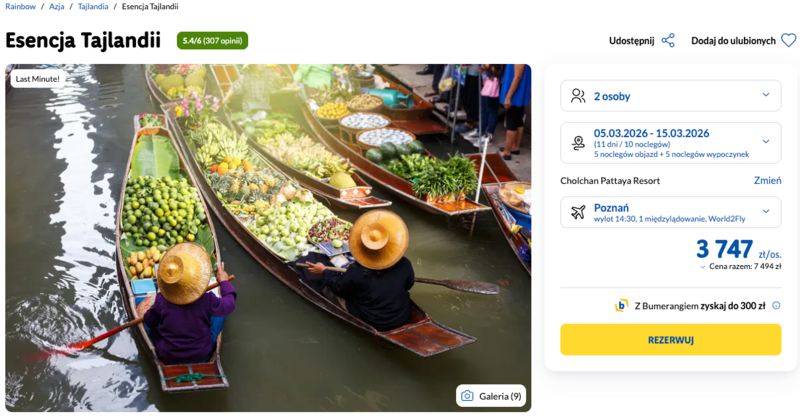Click the Bumerang logo icon
The width and height of the screenshot is (800, 420).
coord(621,305)
